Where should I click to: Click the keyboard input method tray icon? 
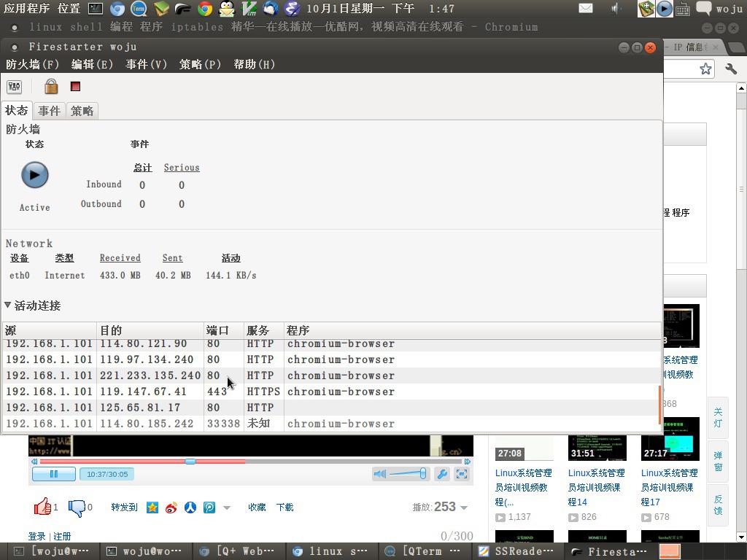coord(683,9)
